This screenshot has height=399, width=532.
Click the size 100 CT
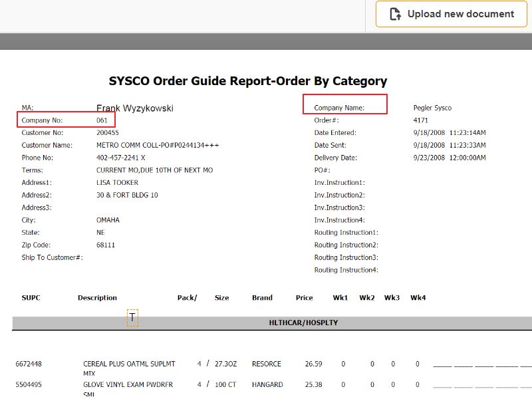coord(225,385)
